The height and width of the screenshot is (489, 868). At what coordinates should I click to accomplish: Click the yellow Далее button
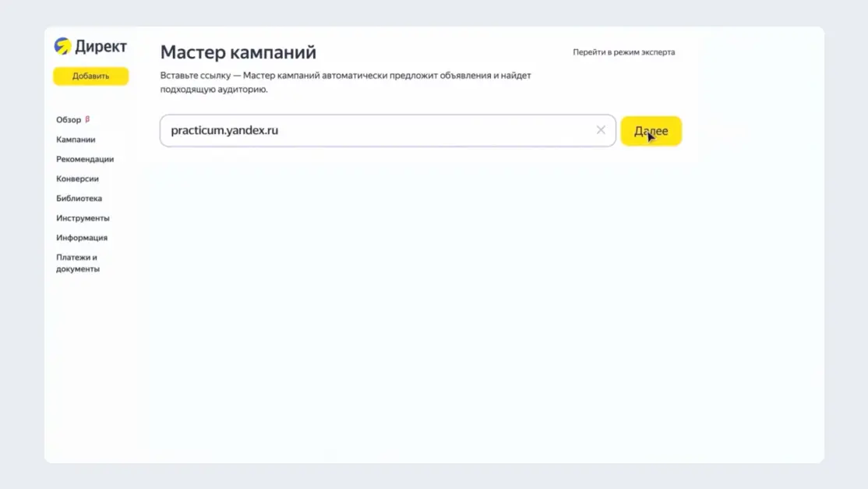click(651, 131)
